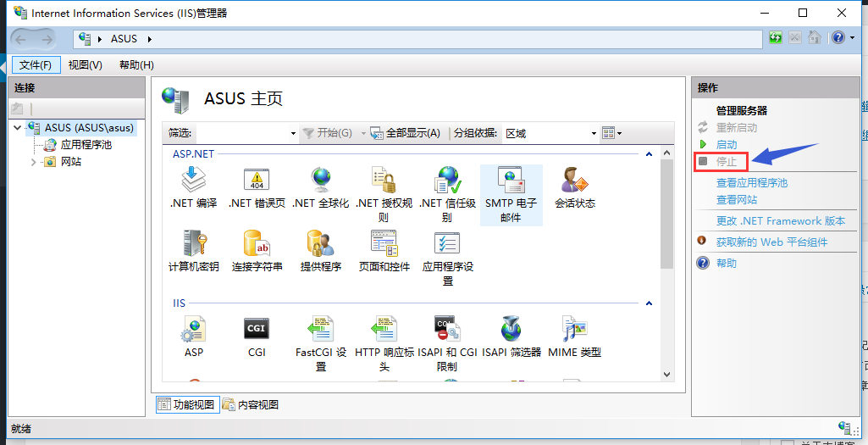The height and width of the screenshot is (445, 868).
Task: Collapse the ASUS (ASUS\asus) tree node
Action: [x=17, y=128]
